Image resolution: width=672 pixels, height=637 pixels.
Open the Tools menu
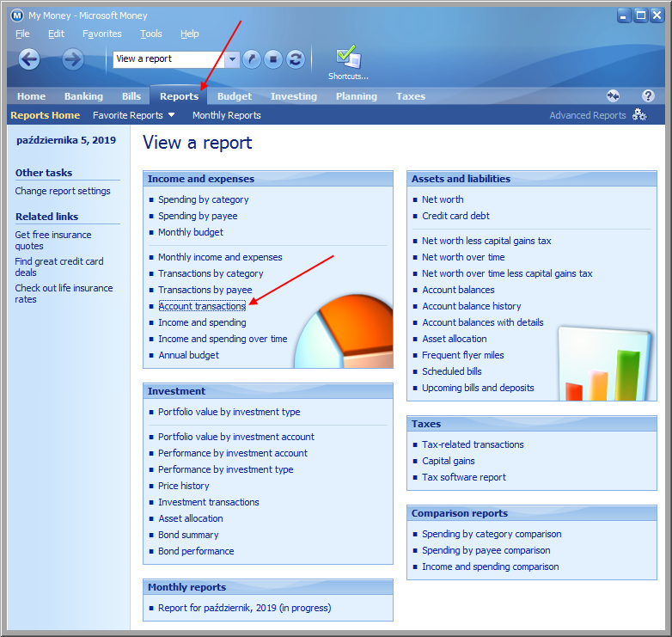click(151, 34)
